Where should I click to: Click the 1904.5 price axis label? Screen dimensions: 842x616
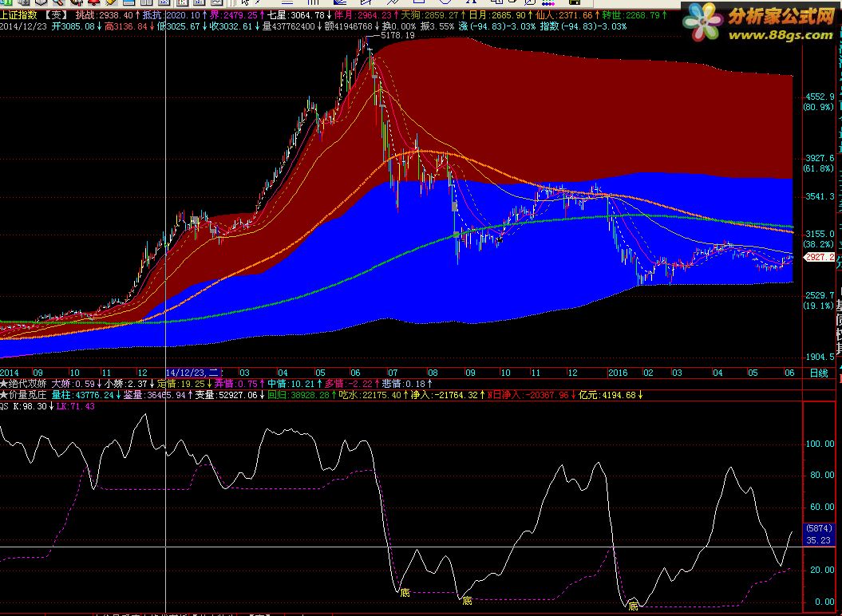(x=820, y=357)
